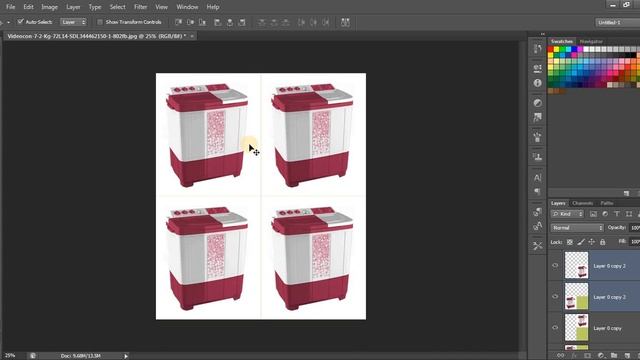
Task: Click the align vertical centers icon
Action: click(x=191, y=22)
